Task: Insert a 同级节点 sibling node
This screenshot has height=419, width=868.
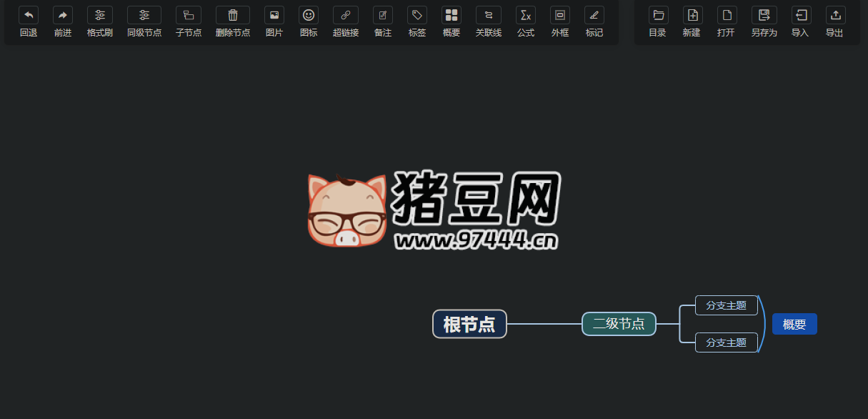Action: click(x=144, y=21)
